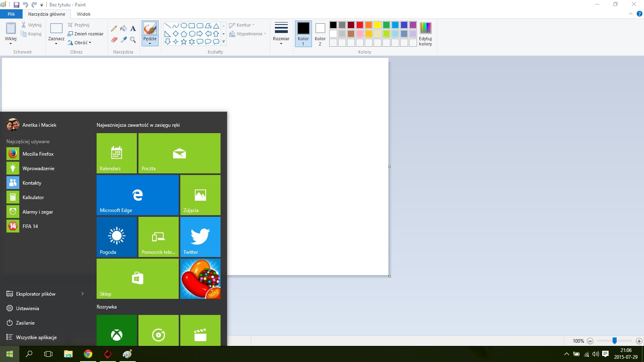Pick the five-point star shape
Viewport: 644px width, 362px height.
click(184, 42)
